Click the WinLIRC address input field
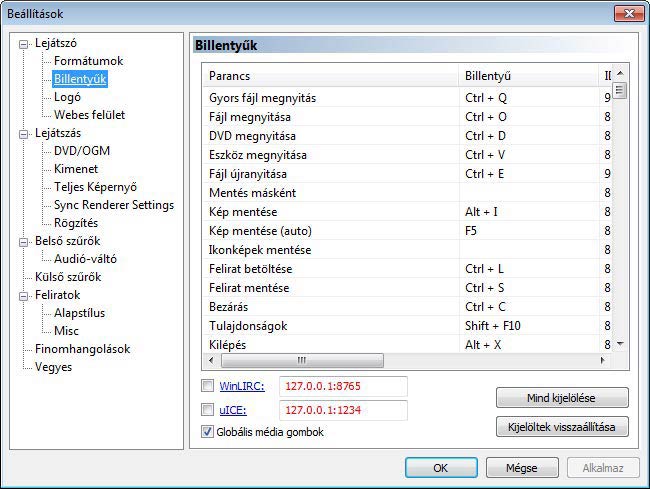The width and height of the screenshot is (650, 489). (343, 386)
